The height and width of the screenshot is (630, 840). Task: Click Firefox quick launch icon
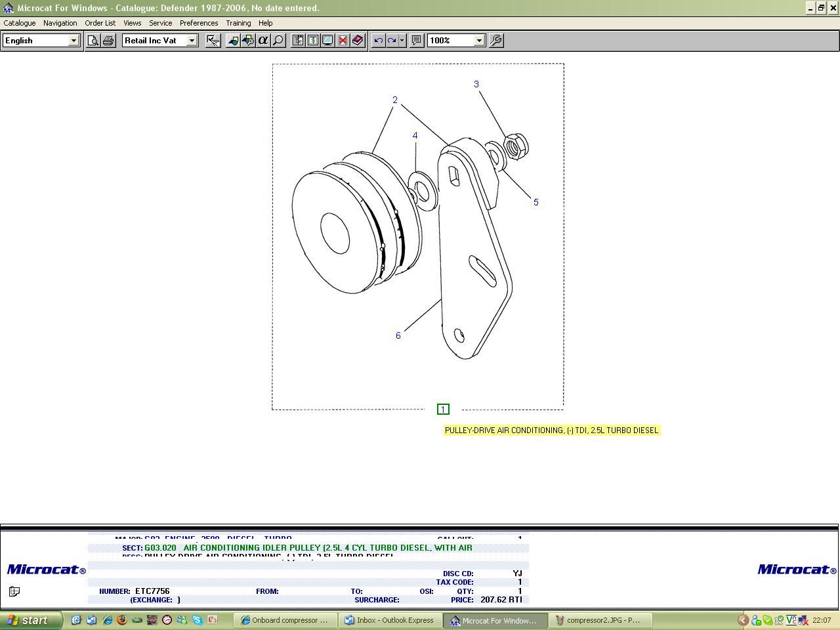tap(122, 619)
